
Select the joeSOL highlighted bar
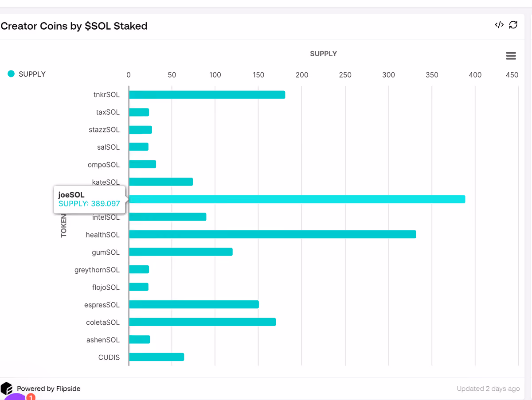[297, 199]
